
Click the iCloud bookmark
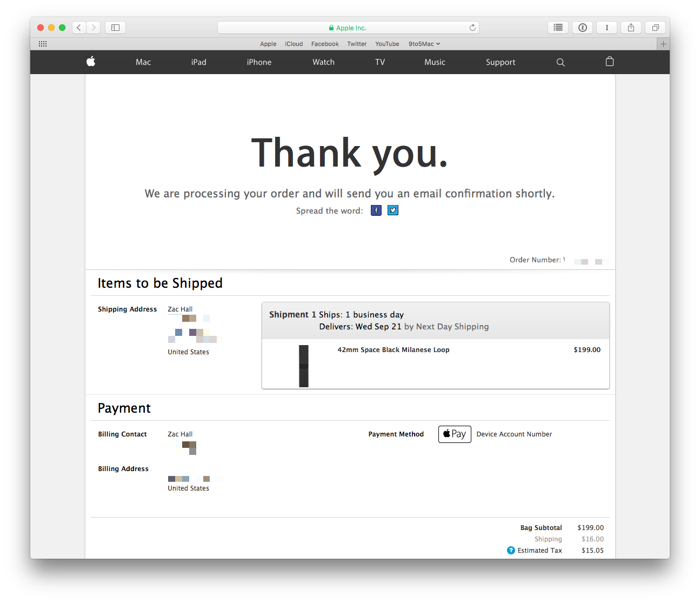click(x=294, y=44)
